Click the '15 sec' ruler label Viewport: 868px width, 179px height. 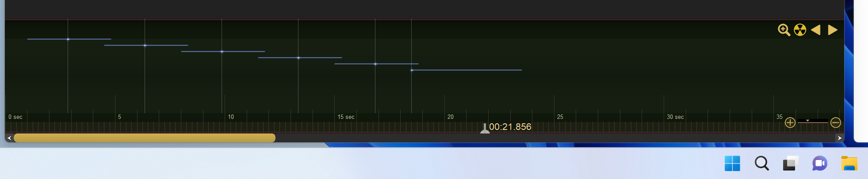tap(346, 117)
